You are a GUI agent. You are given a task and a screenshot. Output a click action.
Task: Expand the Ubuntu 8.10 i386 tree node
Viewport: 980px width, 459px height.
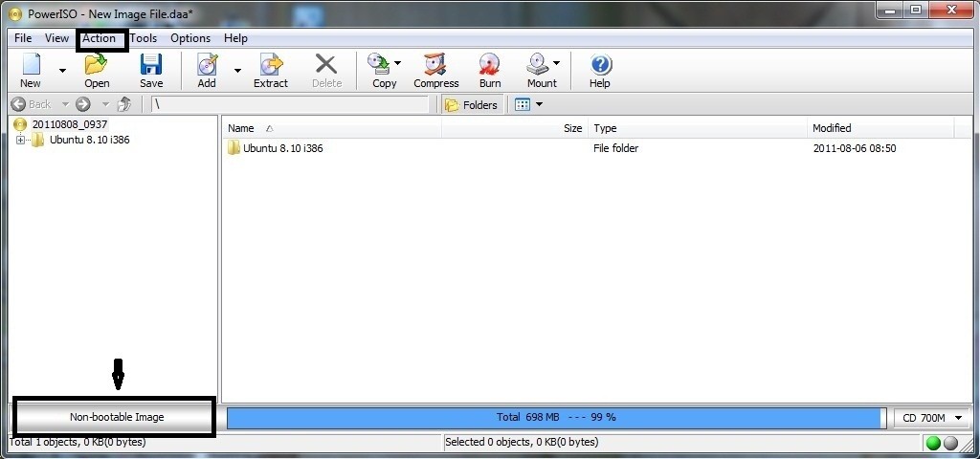coord(21,140)
